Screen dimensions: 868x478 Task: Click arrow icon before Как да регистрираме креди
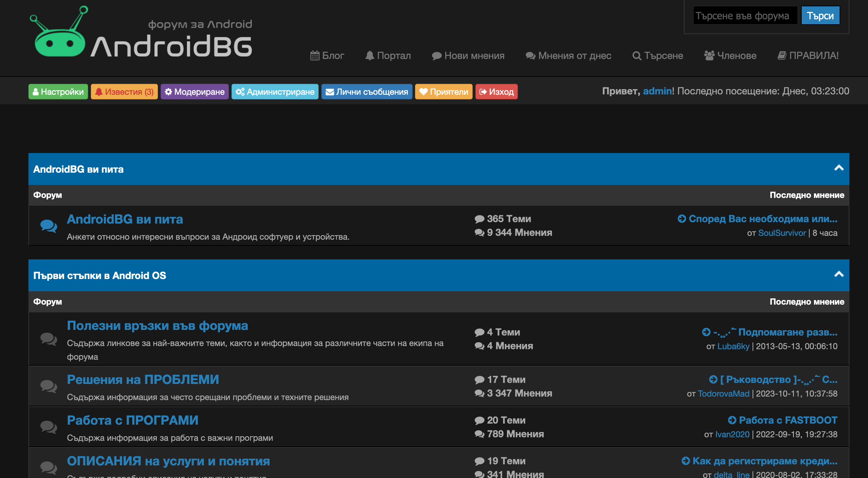point(685,461)
